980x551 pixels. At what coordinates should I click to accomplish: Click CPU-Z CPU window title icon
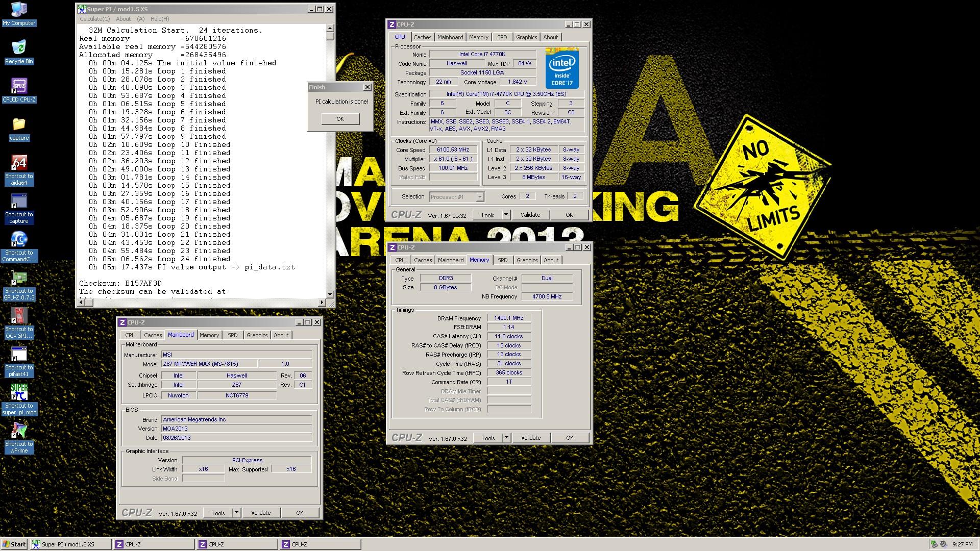392,24
